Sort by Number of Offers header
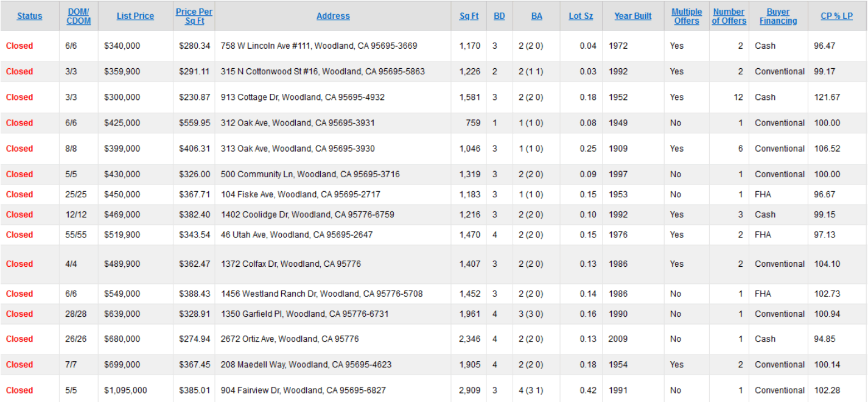 729,16
